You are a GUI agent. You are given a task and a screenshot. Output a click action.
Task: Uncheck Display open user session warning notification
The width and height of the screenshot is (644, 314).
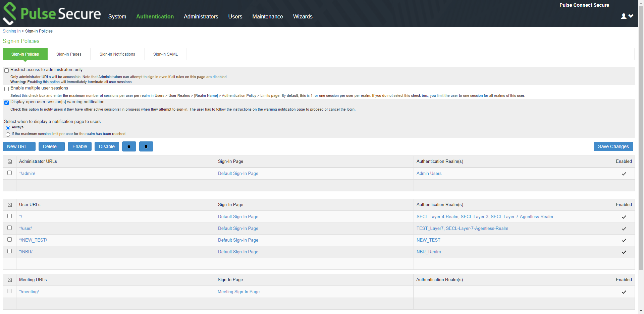click(x=6, y=103)
